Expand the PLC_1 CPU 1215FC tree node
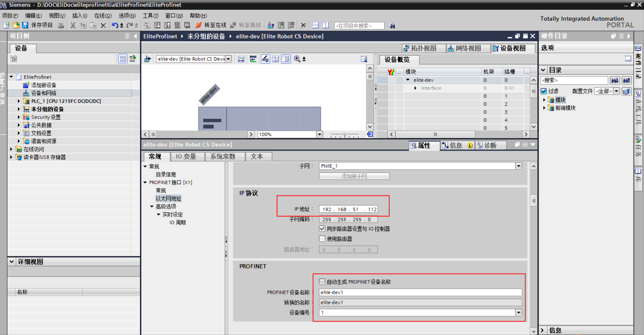The height and width of the screenshot is (335, 644). [x=19, y=101]
